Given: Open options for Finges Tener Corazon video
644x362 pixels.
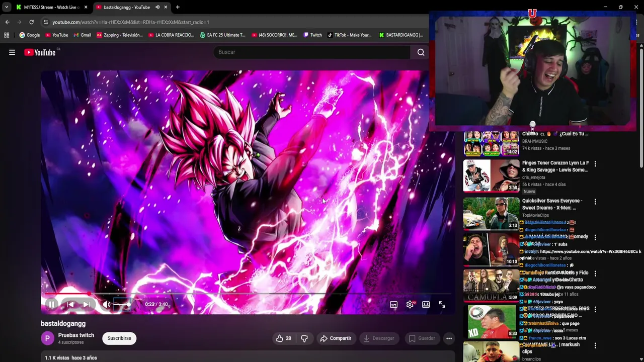Looking at the screenshot, I should 595,164.
